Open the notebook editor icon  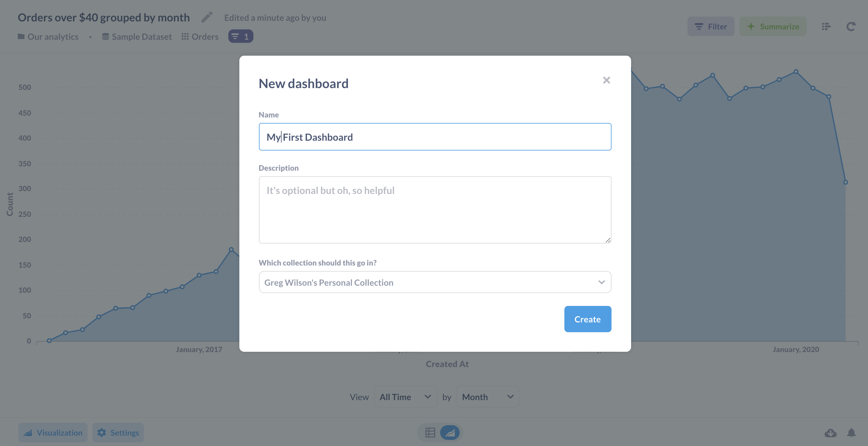pos(826,26)
